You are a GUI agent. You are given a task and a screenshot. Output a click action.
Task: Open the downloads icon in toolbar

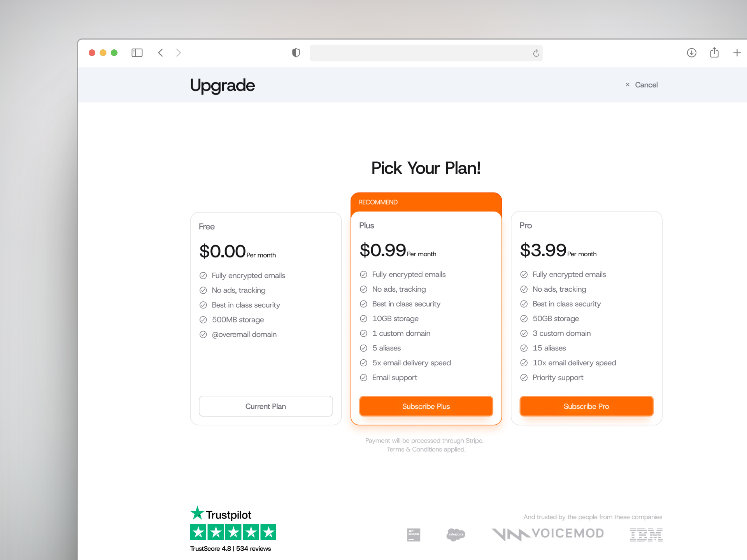tap(691, 53)
